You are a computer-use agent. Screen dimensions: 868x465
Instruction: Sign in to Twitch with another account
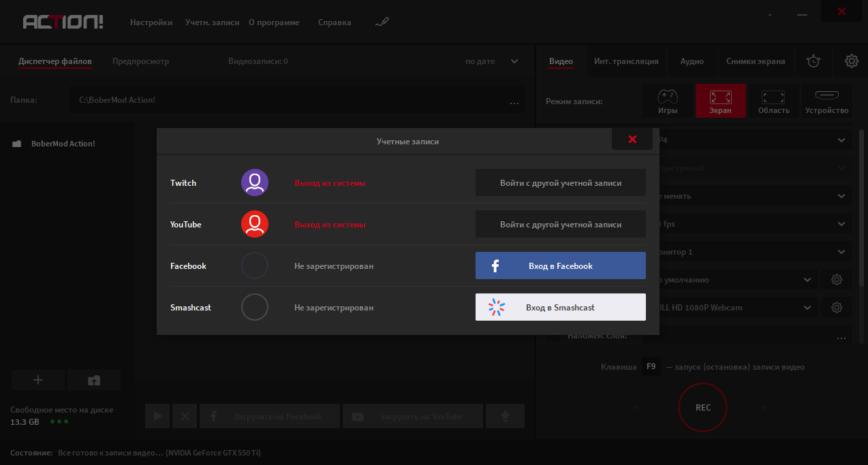tap(561, 183)
